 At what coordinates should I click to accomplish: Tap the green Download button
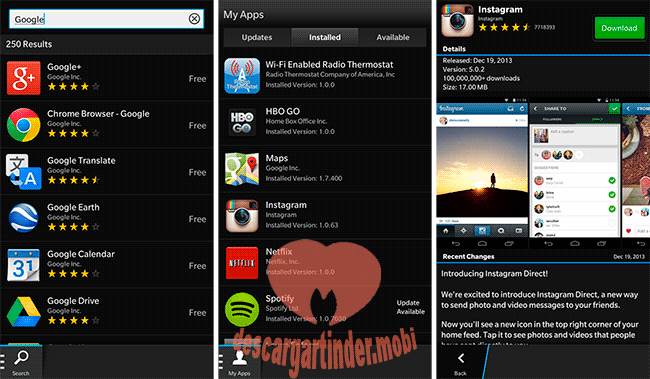(x=619, y=28)
